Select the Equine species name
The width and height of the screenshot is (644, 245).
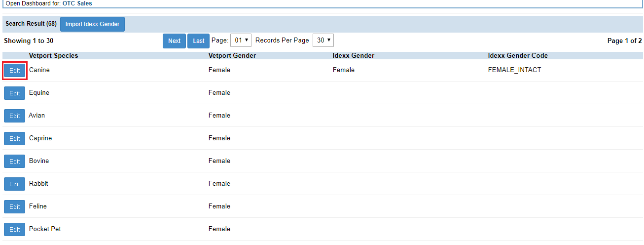[39, 93]
